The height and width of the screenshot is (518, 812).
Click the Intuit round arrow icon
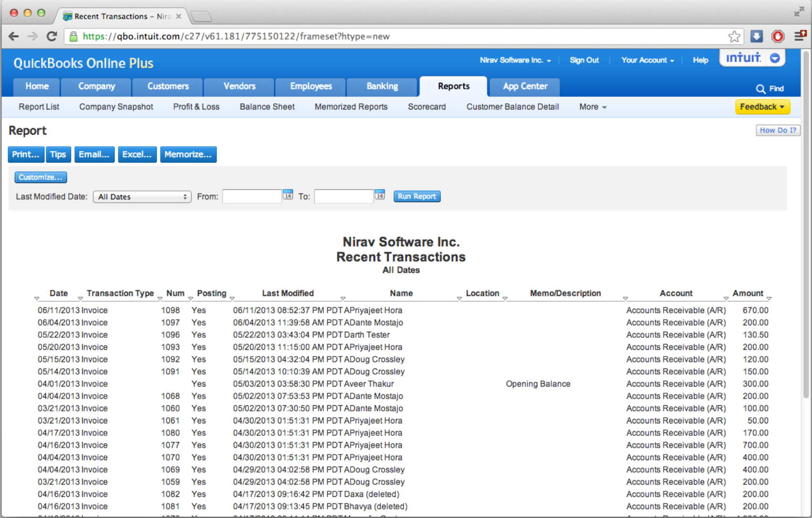click(775, 58)
